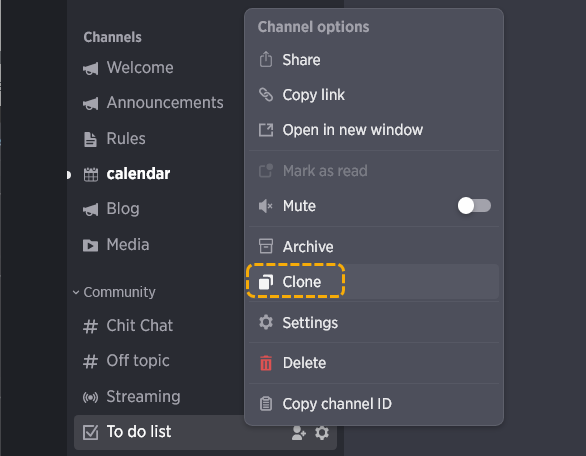The height and width of the screenshot is (456, 586).
Task: Click the document icon next to Rules
Action: tap(90, 139)
